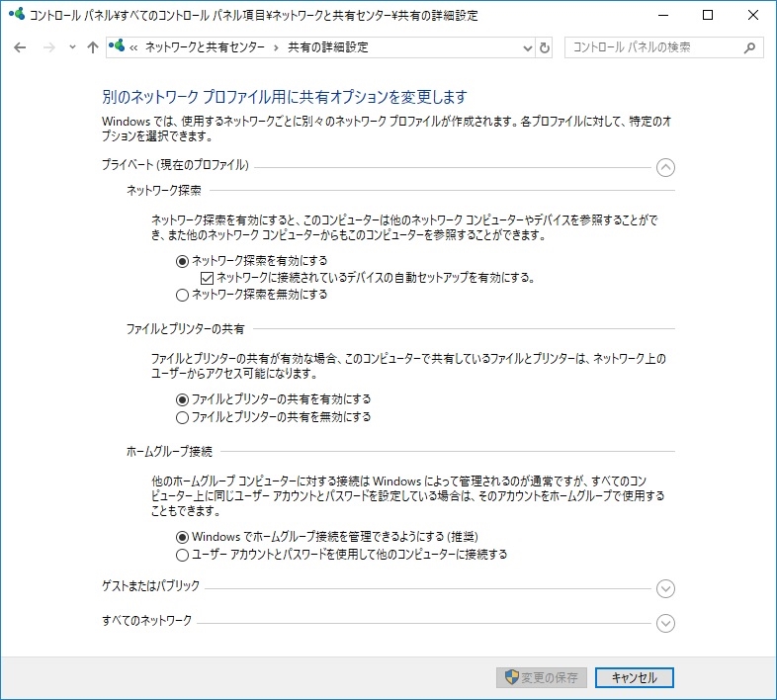Click the breadcrumb arrow after ネットワークと共有センター
This screenshot has width=777, height=700.
(276, 47)
